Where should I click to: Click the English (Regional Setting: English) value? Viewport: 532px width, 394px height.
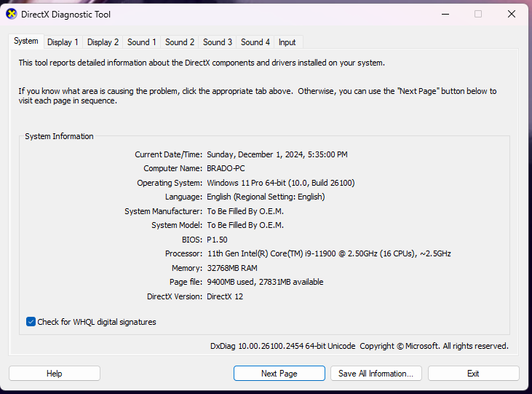pyautogui.click(x=266, y=197)
